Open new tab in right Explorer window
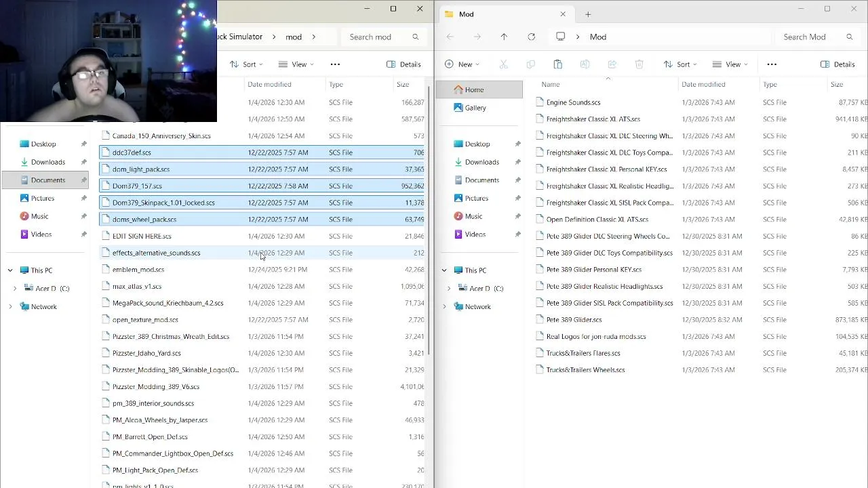 588,14
